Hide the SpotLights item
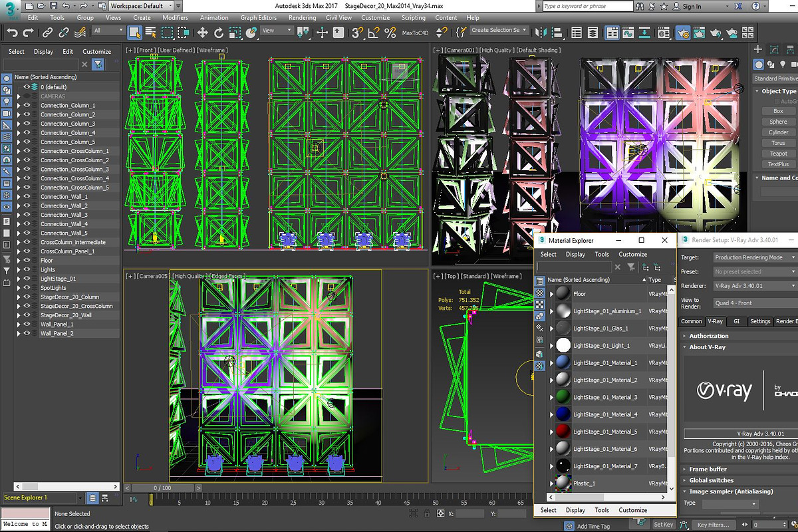The image size is (798, 532). point(27,287)
